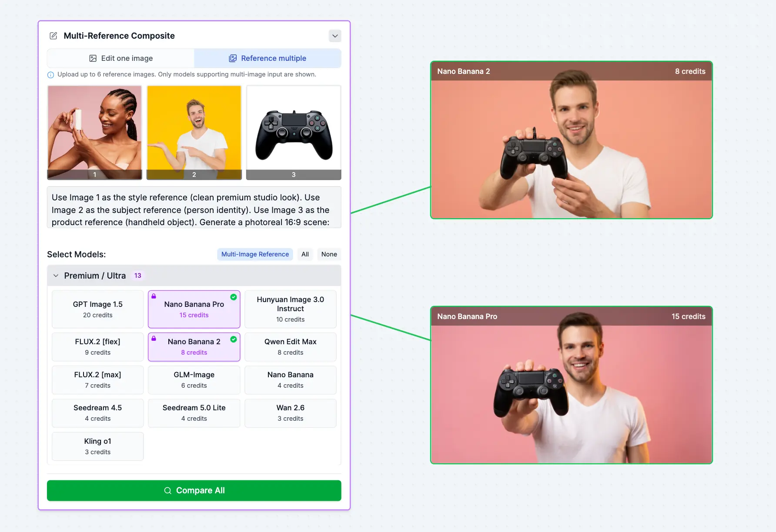Switch to the Edit one image tab
Screen dimensions: 776x532
tap(121, 58)
